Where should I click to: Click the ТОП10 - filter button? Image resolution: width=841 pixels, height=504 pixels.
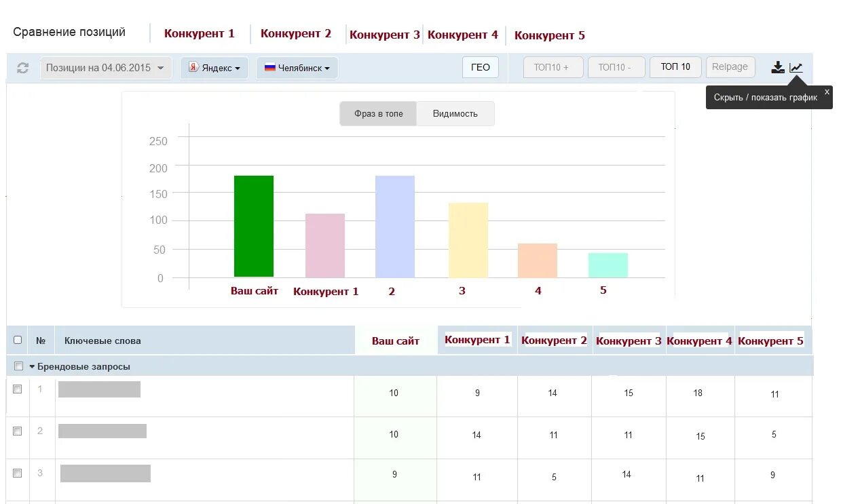(x=616, y=67)
